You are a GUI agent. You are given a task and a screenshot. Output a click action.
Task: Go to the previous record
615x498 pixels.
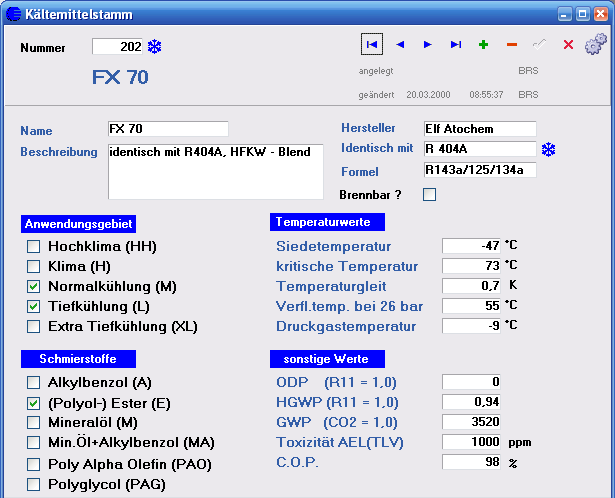point(400,45)
